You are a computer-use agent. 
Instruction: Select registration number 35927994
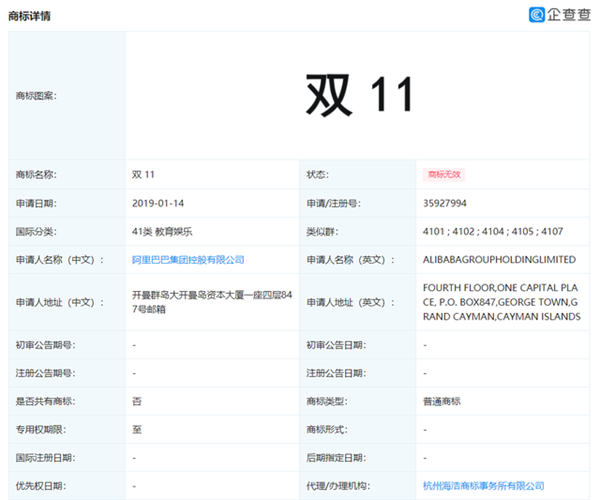pos(445,203)
